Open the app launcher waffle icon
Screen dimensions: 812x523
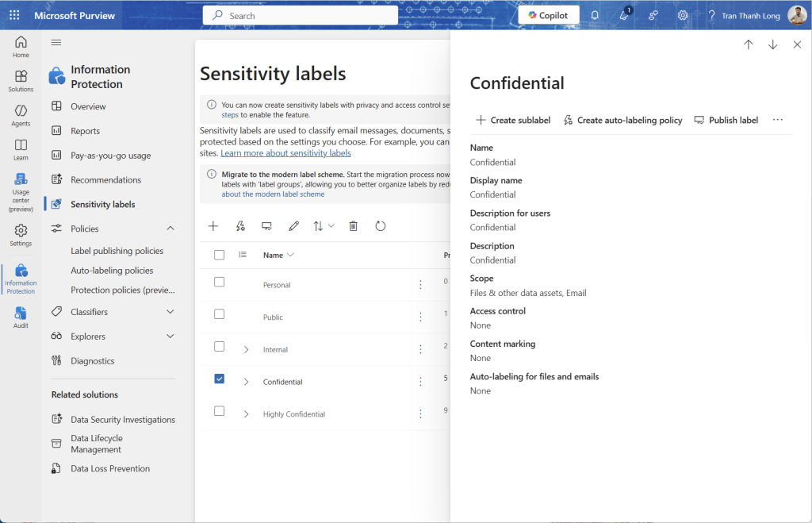(14, 15)
